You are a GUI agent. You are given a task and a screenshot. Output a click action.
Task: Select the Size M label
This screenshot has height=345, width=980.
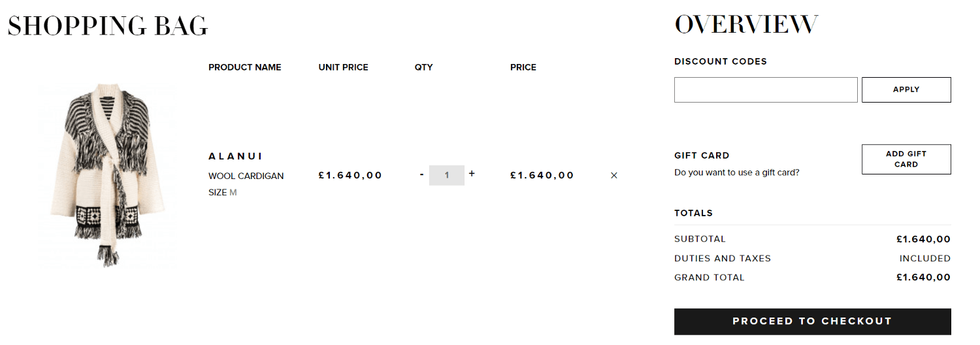point(223,193)
